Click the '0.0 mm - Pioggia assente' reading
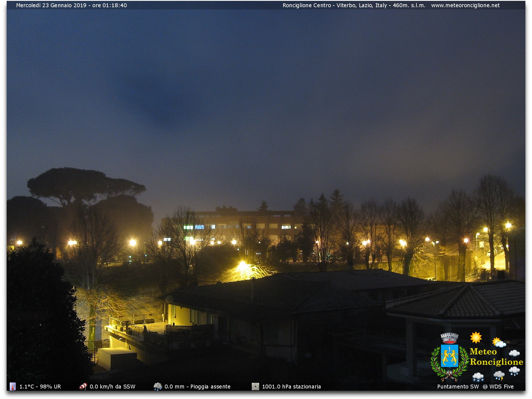Image resolution: width=532 pixels, height=399 pixels. click(198, 387)
